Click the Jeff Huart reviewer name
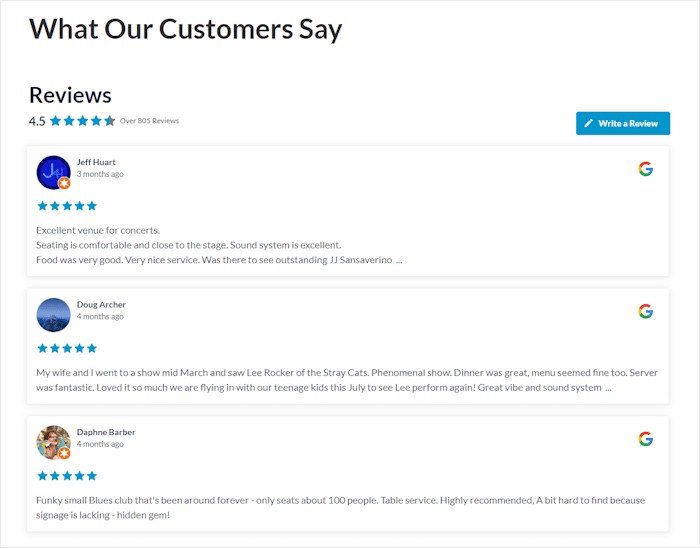 (x=97, y=162)
